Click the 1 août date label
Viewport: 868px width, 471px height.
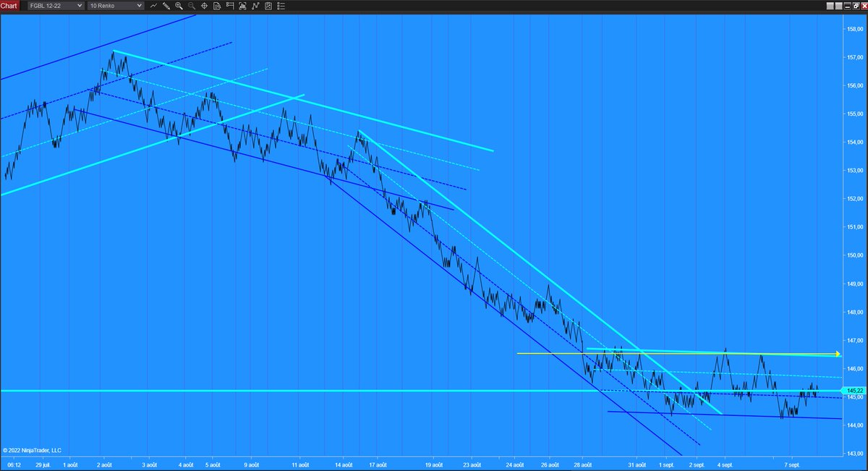(72, 464)
